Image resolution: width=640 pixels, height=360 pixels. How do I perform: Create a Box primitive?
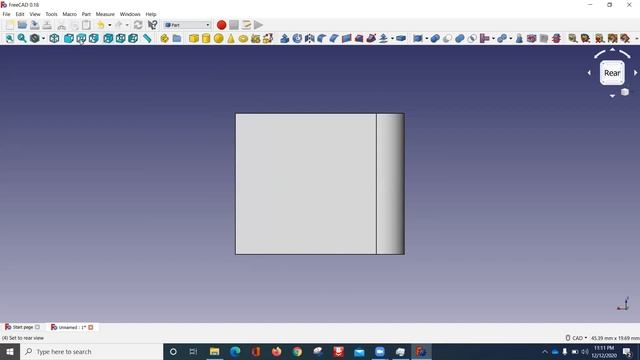tap(194, 38)
